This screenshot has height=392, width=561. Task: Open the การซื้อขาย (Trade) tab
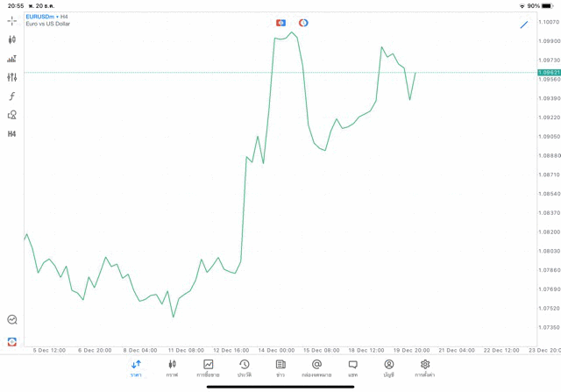209,367
